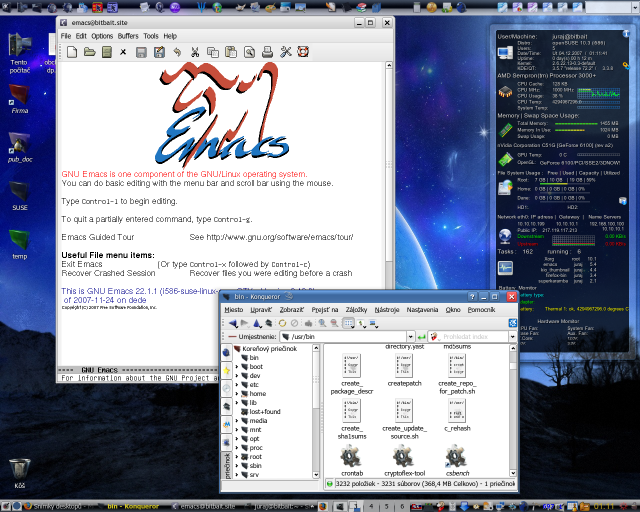Screen dimensions: 640x512
Task: Expand the dev folder in tree
Action: tap(237, 376)
